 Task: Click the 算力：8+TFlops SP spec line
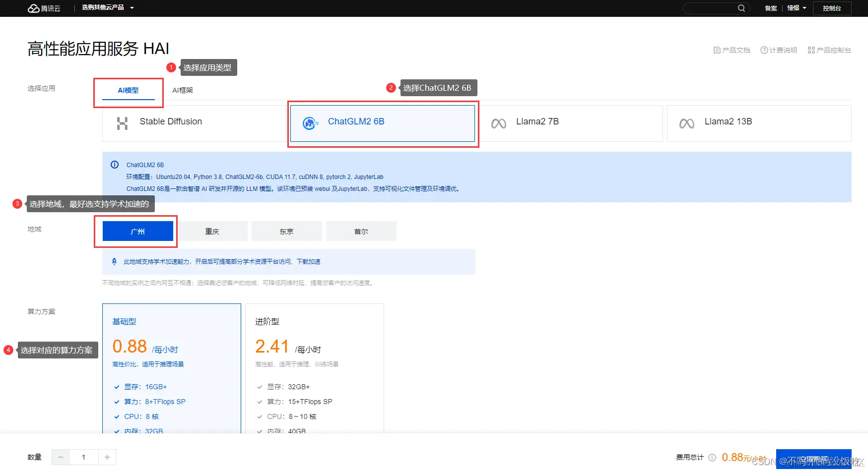point(155,402)
